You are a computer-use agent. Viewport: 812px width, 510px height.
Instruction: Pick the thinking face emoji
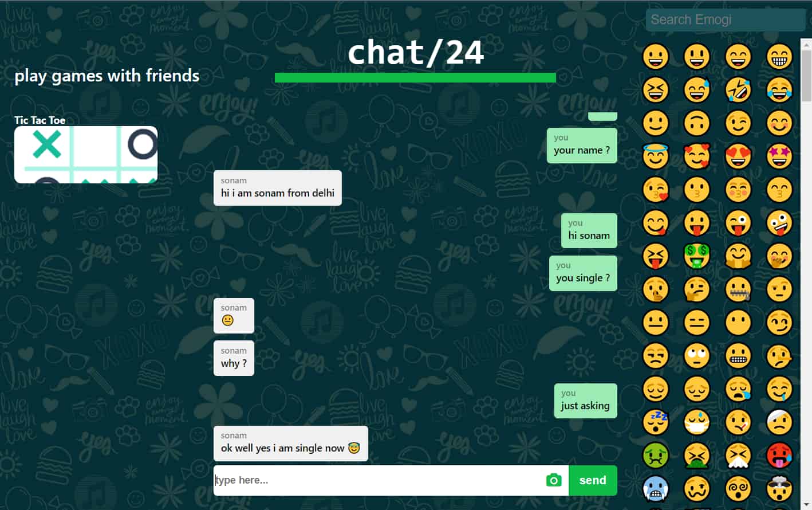697,289
